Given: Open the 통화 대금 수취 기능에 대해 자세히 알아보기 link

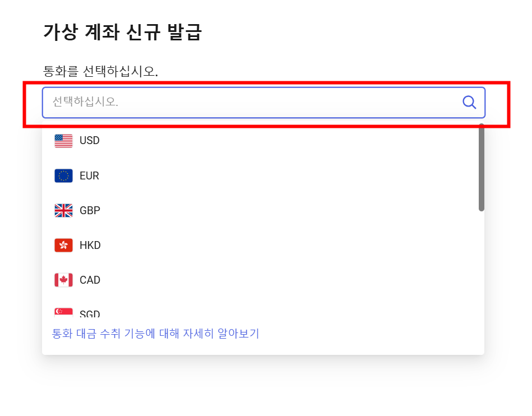Looking at the screenshot, I should (155, 334).
